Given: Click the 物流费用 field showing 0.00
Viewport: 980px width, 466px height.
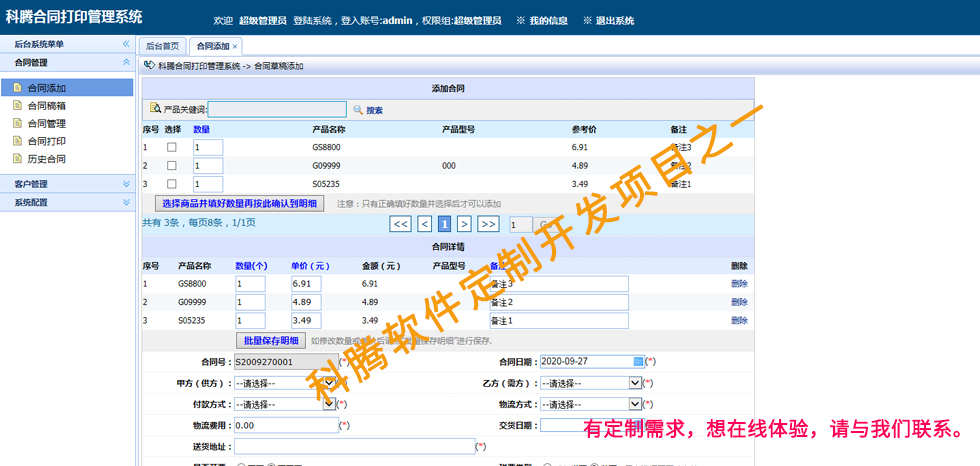Looking at the screenshot, I should pyautogui.click(x=286, y=425).
